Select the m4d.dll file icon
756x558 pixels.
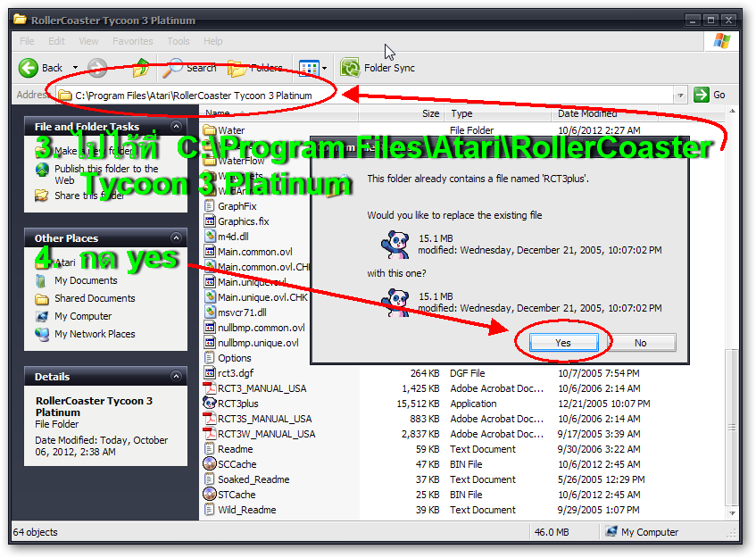coord(209,237)
